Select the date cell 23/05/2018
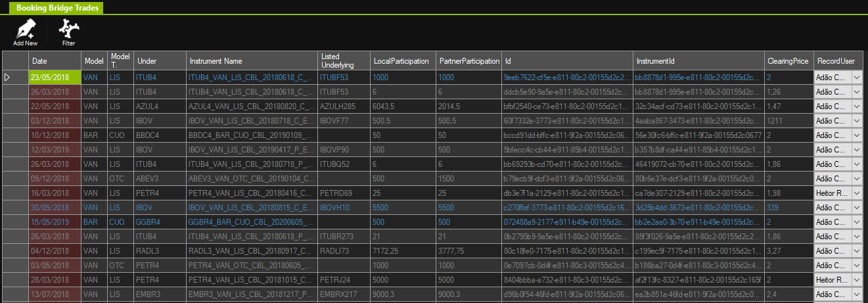The height and width of the screenshot is (303, 868). coord(55,77)
